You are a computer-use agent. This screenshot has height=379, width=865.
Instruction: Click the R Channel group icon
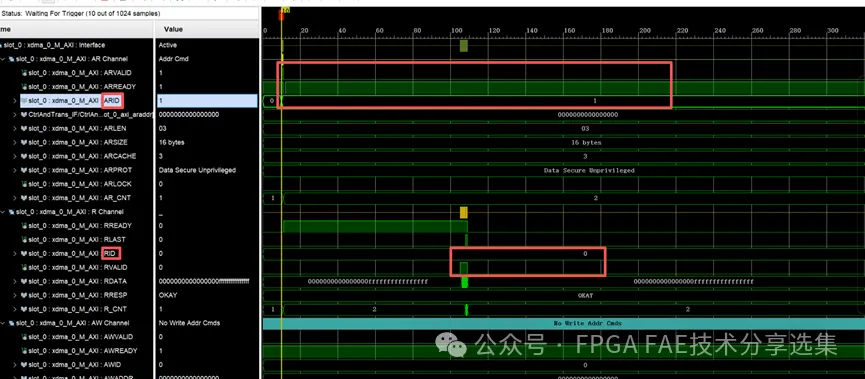(12, 212)
